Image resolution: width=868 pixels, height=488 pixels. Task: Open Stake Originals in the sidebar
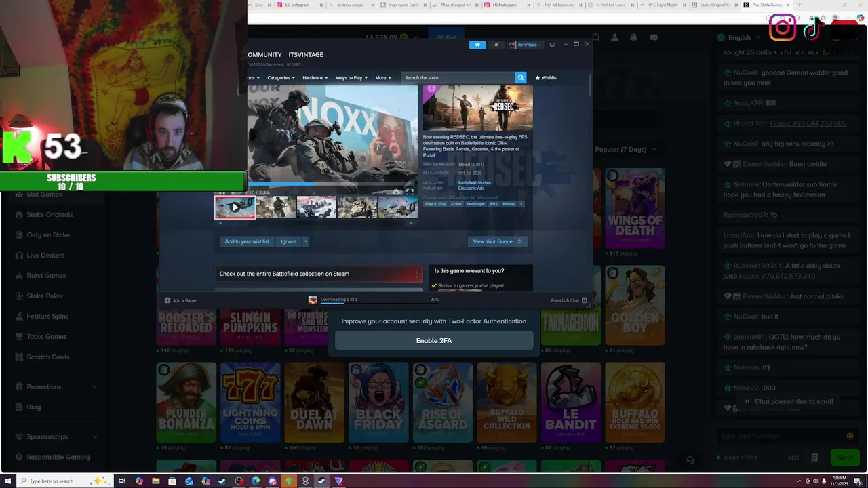[x=50, y=215]
